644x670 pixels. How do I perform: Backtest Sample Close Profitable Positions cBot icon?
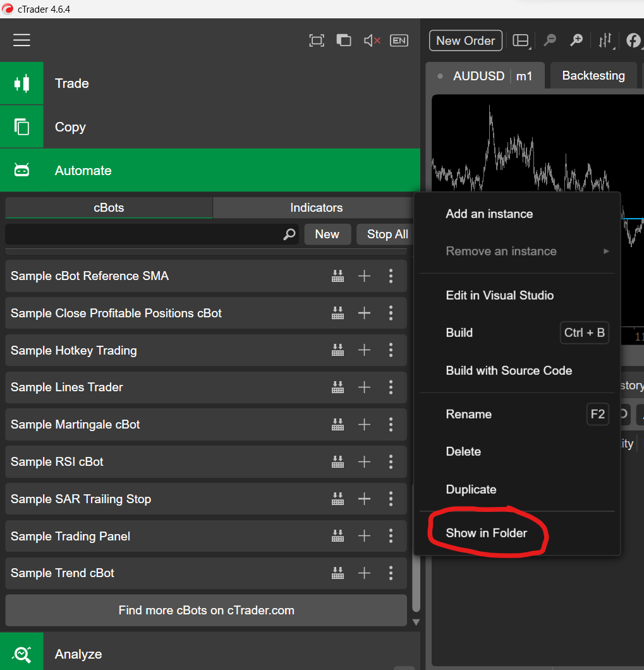pos(337,314)
